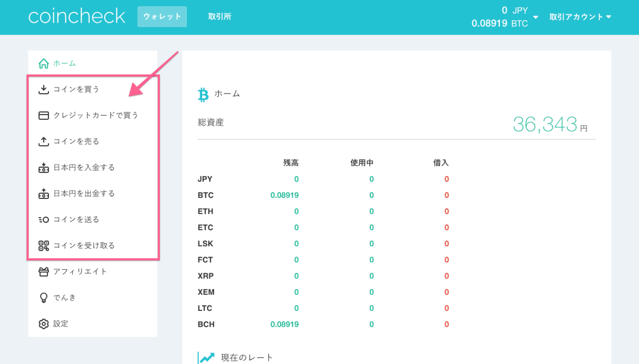The width and height of the screenshot is (639, 364).
Task: Click the upload icon beside コインを売る
Action: tap(44, 142)
